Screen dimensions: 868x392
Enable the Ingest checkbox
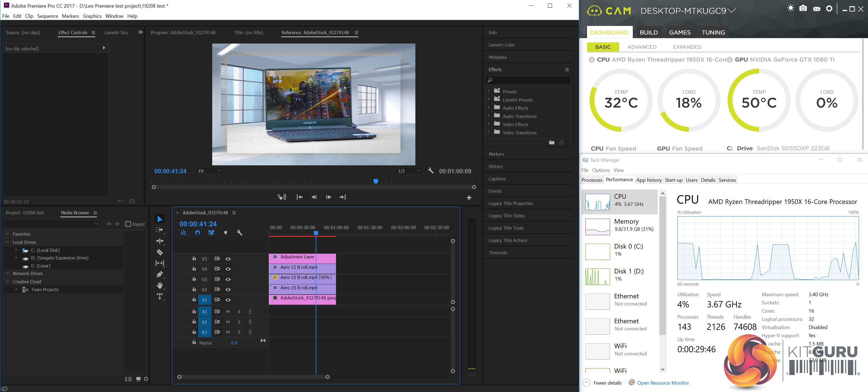pyautogui.click(x=128, y=224)
